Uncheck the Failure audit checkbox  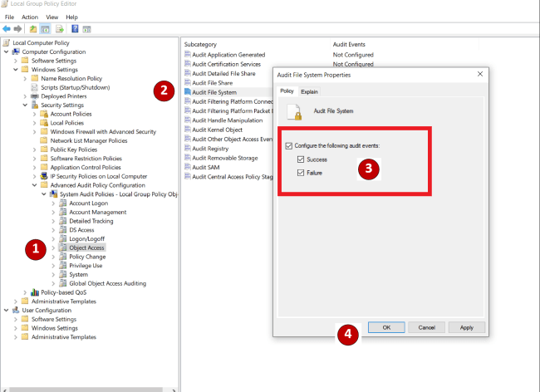click(x=301, y=173)
